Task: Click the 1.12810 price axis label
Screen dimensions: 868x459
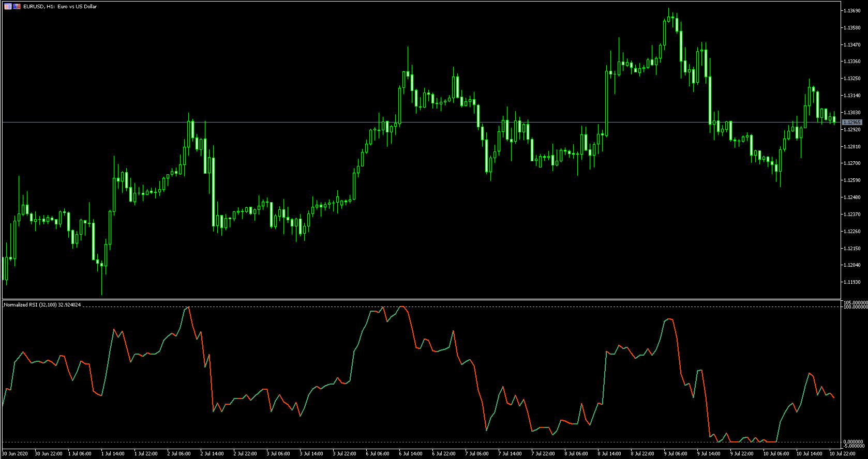Action: pyautogui.click(x=852, y=147)
